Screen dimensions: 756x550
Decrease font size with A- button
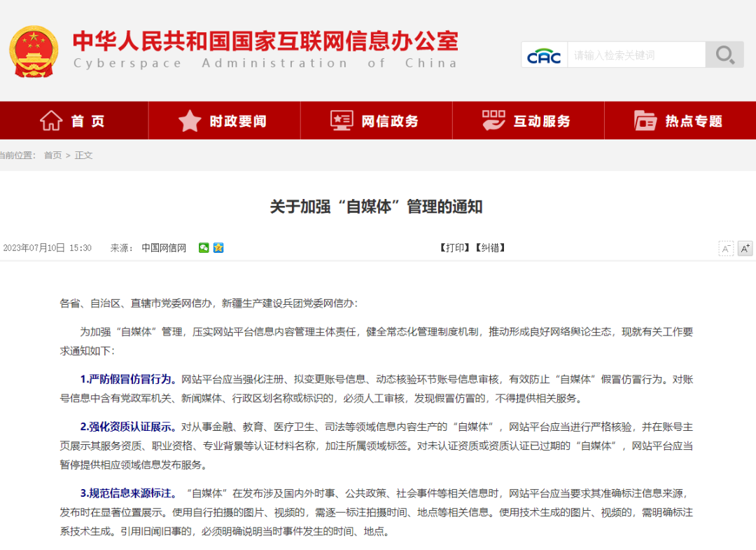pyautogui.click(x=726, y=249)
